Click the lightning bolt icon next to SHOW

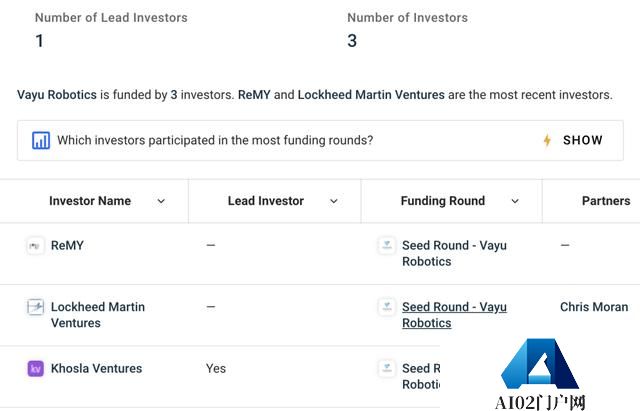pos(547,140)
